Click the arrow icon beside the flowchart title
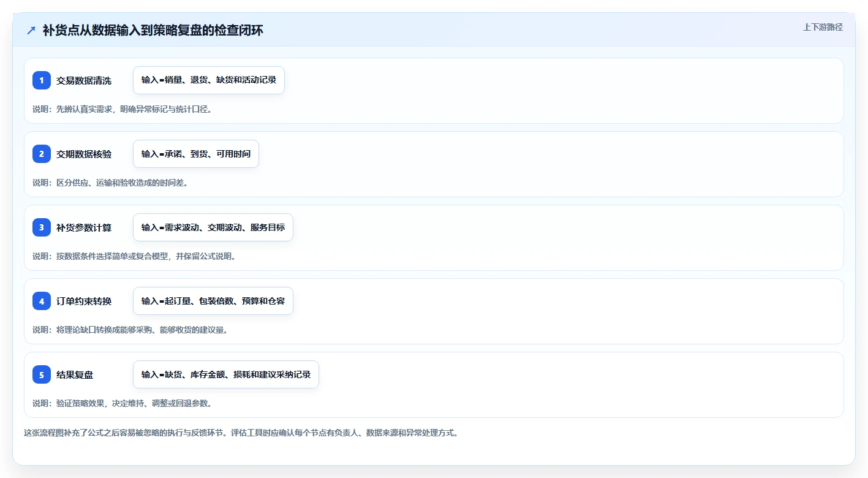This screenshot has width=868, height=478. tap(31, 30)
